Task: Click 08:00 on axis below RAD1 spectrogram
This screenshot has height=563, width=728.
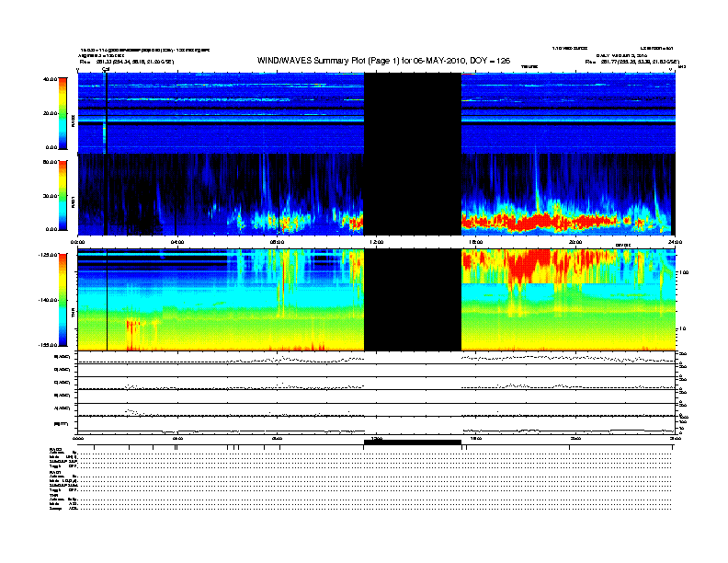Action: (277, 242)
